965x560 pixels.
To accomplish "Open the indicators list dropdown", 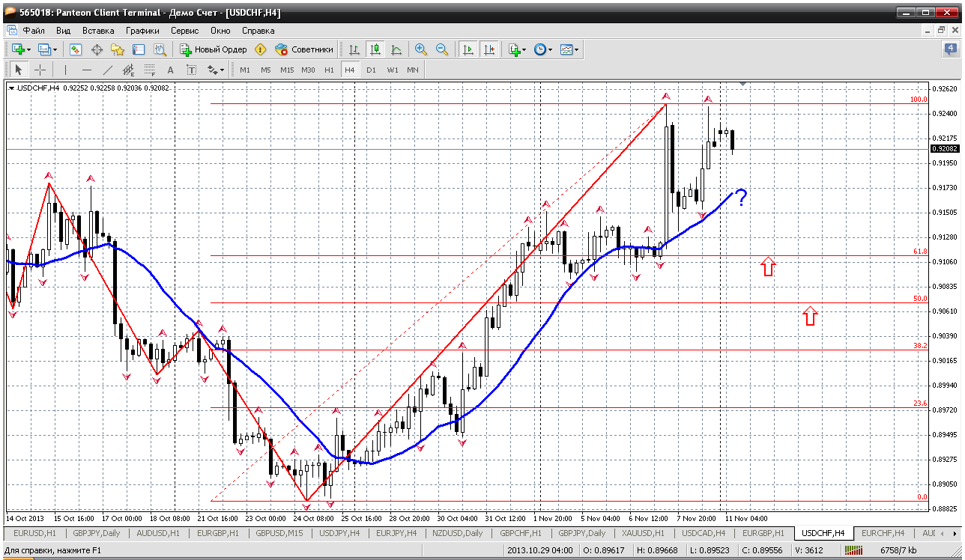I will [x=517, y=49].
